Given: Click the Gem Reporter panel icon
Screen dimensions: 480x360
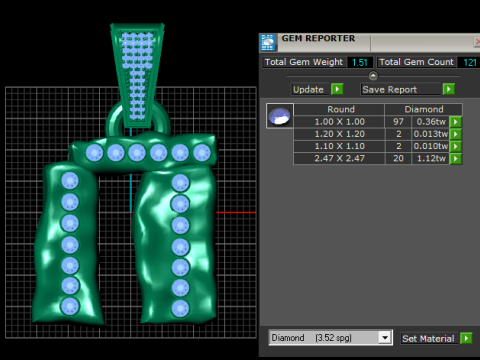Looking at the screenshot, I should pos(268,42).
